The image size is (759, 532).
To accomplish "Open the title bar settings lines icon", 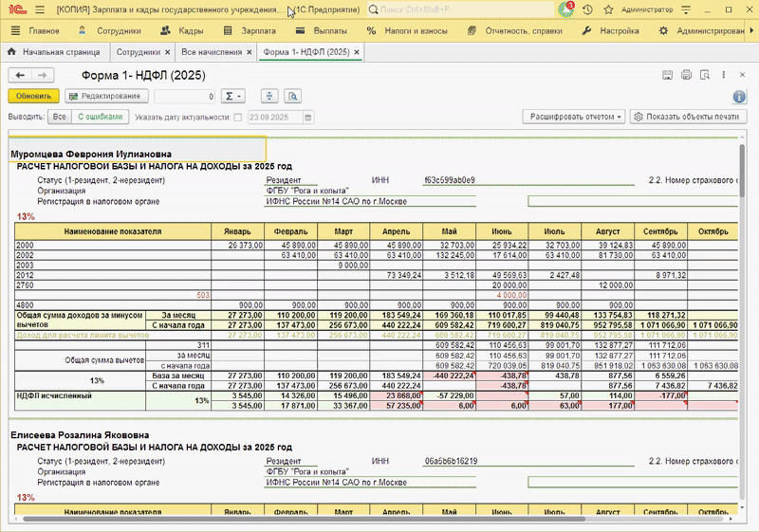I will click(686, 9).
